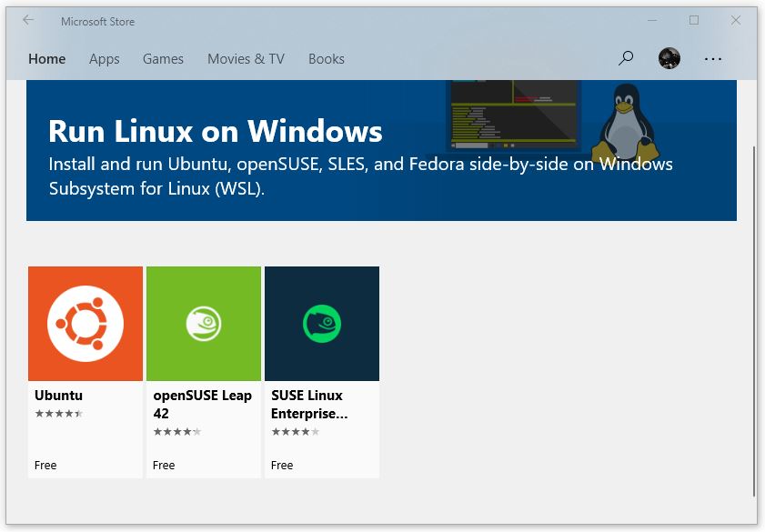765x532 pixels.
Task: Click the openSUSE Leap 42 star rating
Action: (x=177, y=432)
